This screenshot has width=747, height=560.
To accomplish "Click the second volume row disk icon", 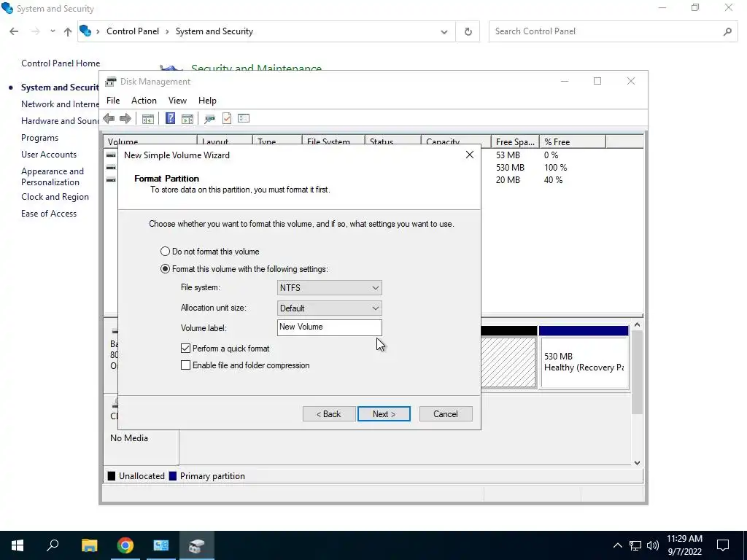I will coord(111,168).
